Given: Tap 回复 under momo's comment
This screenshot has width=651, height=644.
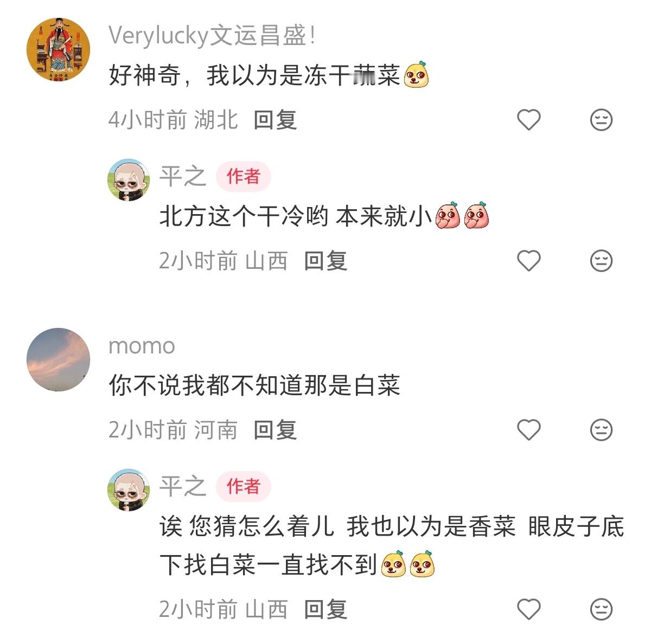Looking at the screenshot, I should coord(275,430).
